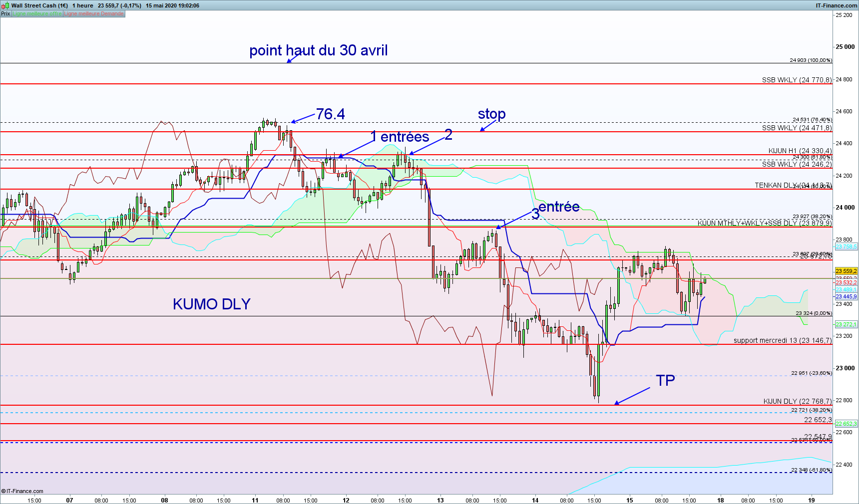Viewport: 859px width, 504px height.
Task: Click the 15 mai 2020 timestamp
Action: (172, 5)
